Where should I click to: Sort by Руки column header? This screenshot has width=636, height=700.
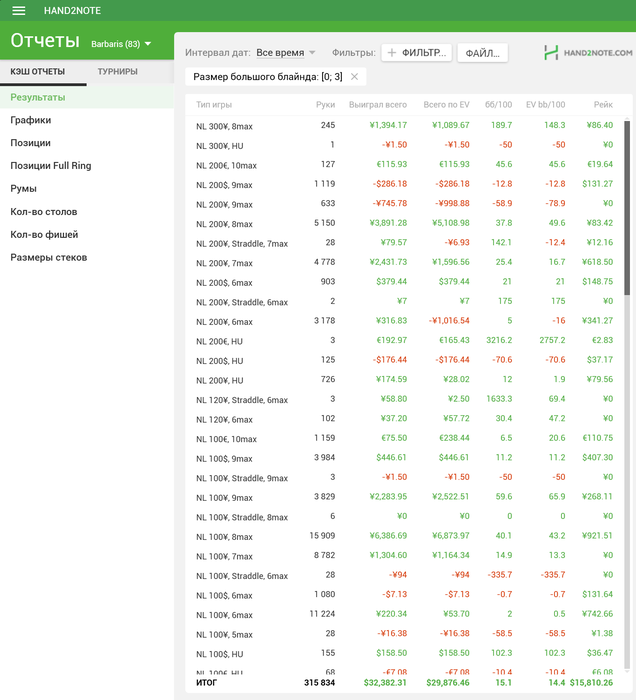tap(325, 104)
